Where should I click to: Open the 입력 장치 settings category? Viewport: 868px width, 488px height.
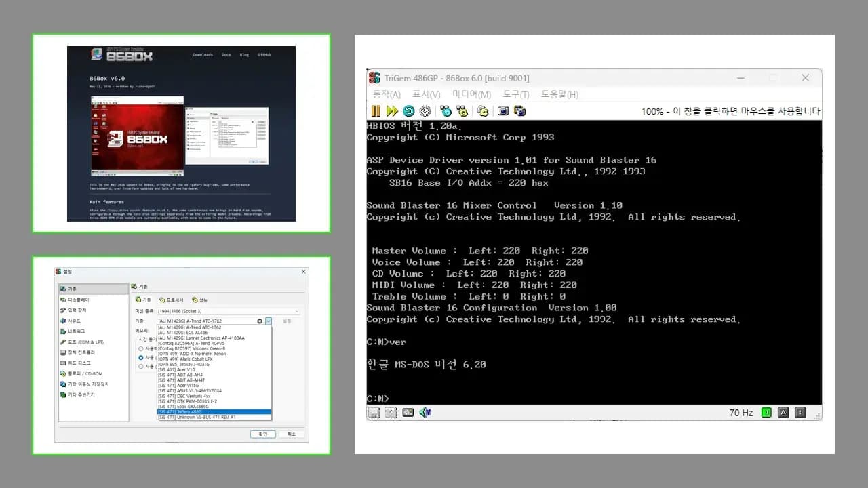[x=94, y=310]
